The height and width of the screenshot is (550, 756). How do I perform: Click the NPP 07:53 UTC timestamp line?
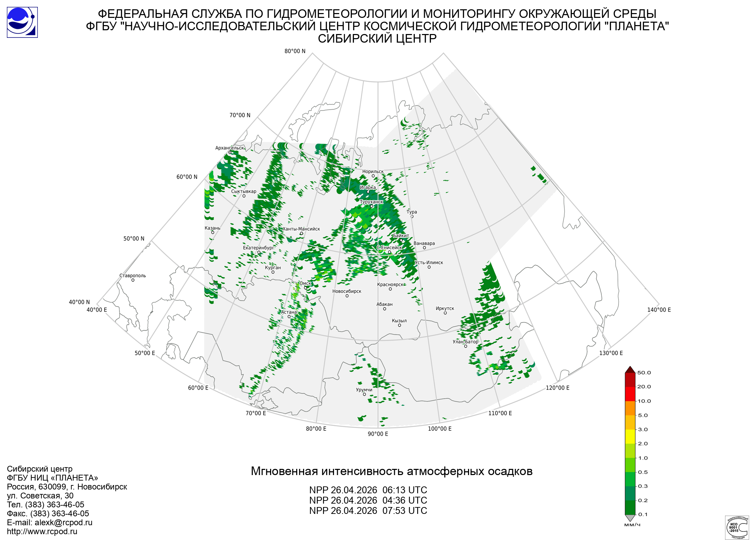(368, 511)
